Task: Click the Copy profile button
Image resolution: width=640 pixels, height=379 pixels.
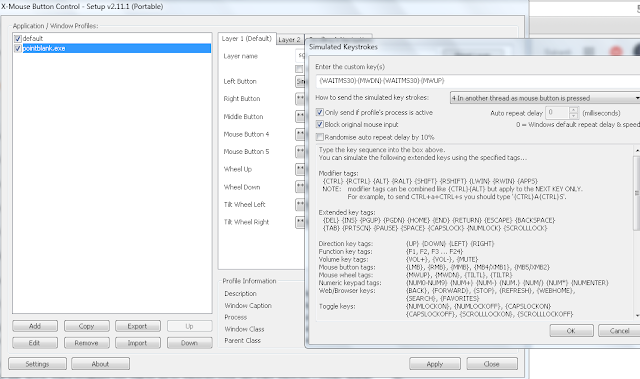Action: pos(87,326)
